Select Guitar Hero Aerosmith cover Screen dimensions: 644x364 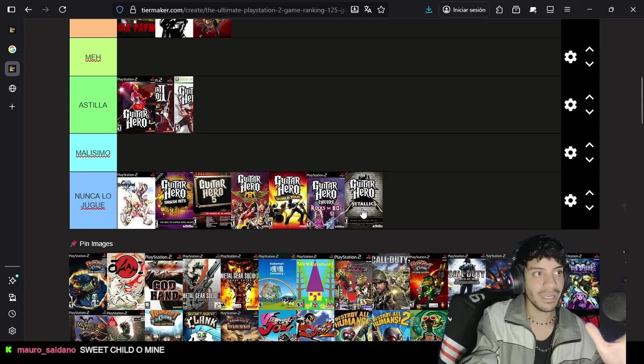pyautogui.click(x=250, y=201)
